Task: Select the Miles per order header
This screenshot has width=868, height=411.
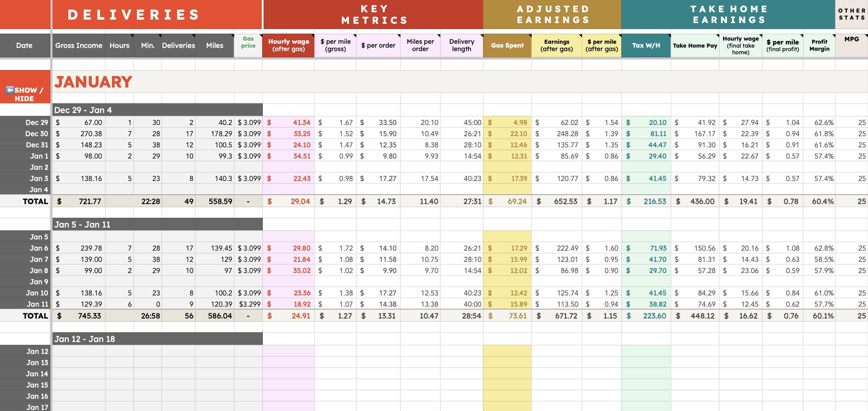Action: click(420, 46)
